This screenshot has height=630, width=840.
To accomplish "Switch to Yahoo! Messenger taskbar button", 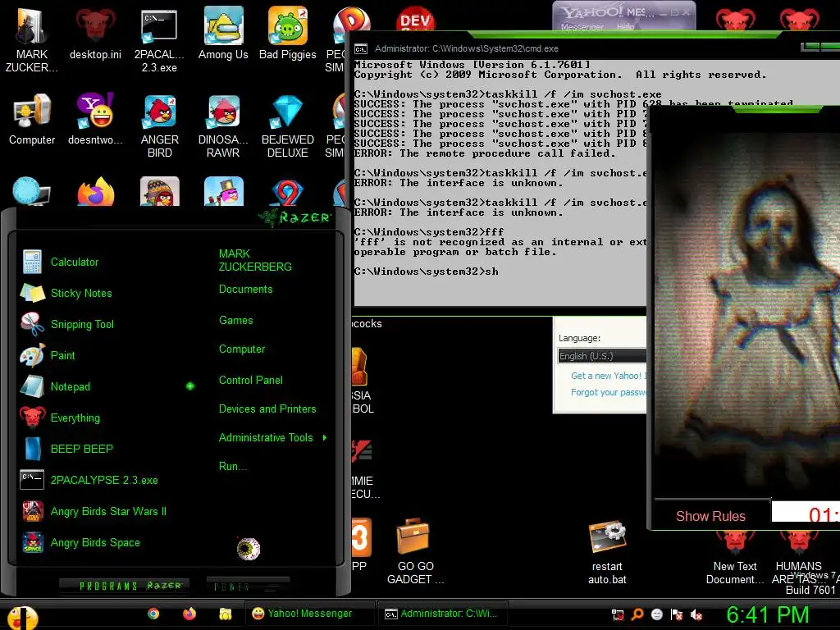I will pyautogui.click(x=309, y=614).
